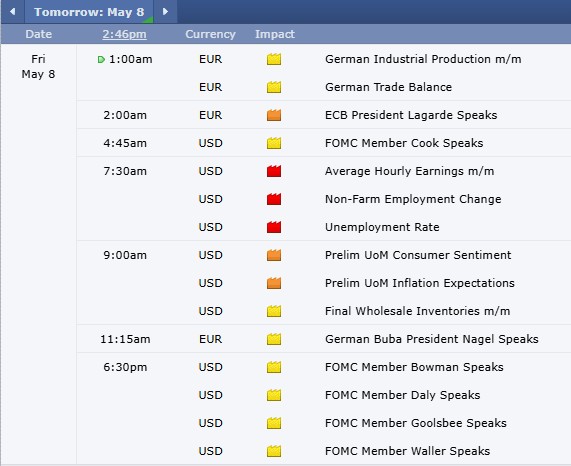Click impact icon for UoM Inflation Expectations
Image resolution: width=571 pixels, height=466 pixels.
[x=274, y=284]
